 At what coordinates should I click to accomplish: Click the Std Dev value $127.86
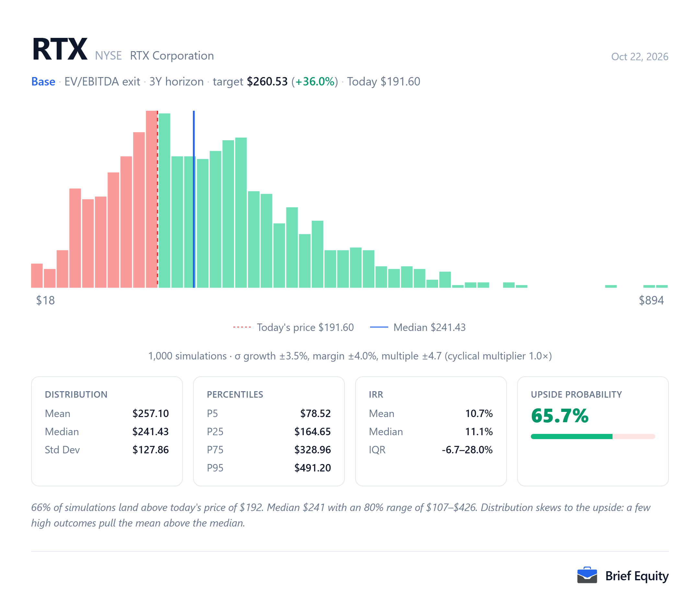tap(150, 450)
